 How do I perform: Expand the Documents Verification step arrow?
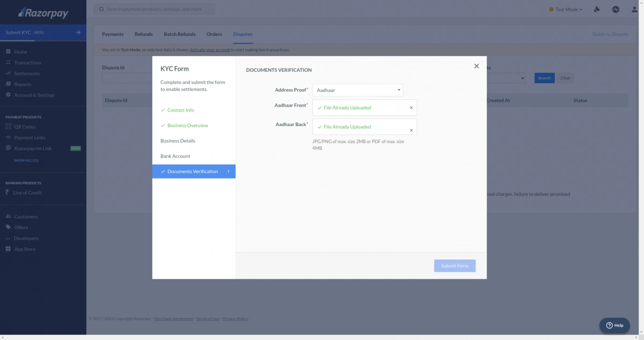pos(228,171)
